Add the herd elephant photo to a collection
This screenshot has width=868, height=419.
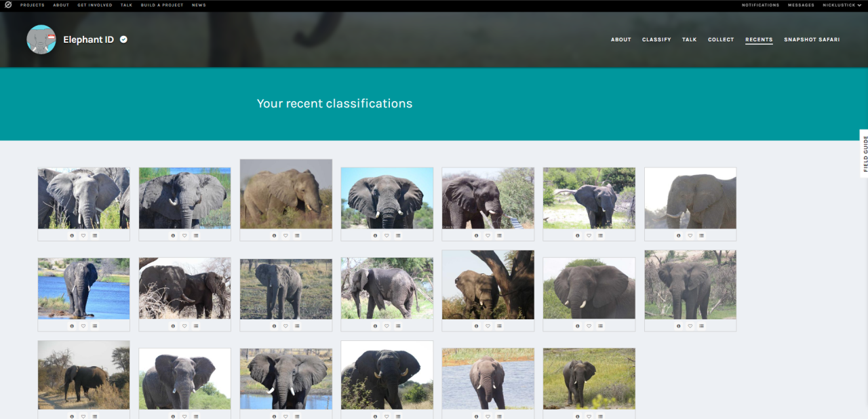pyautogui.click(x=95, y=235)
